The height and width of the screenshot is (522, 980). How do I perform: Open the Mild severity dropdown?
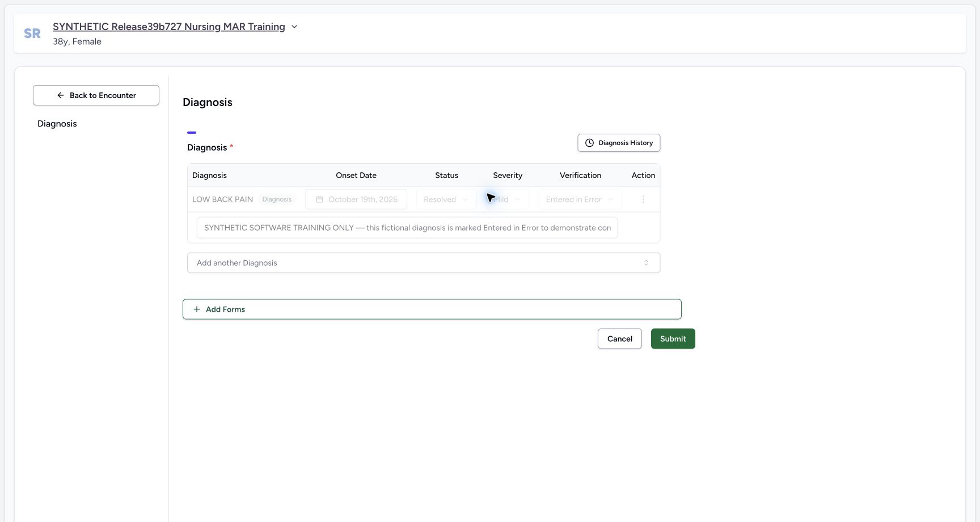click(506, 200)
